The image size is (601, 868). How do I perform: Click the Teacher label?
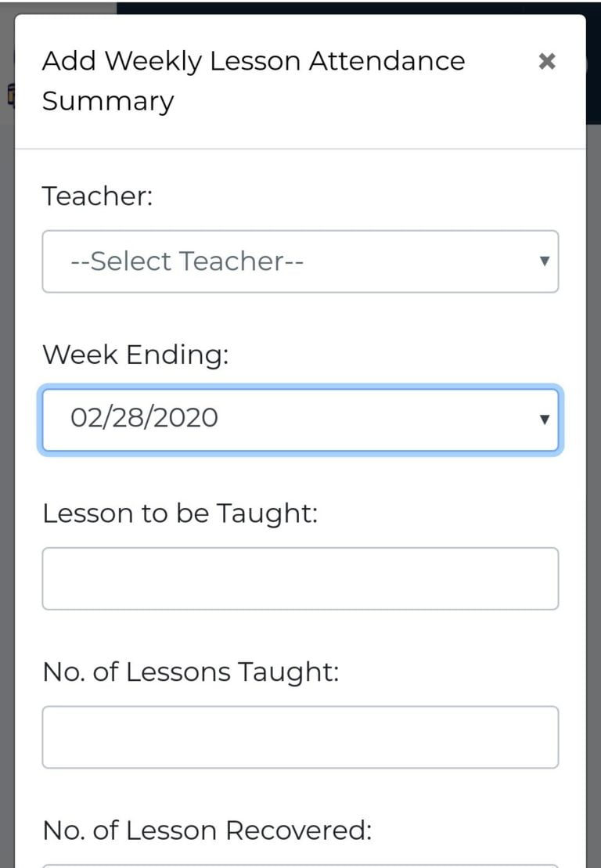tap(85, 196)
